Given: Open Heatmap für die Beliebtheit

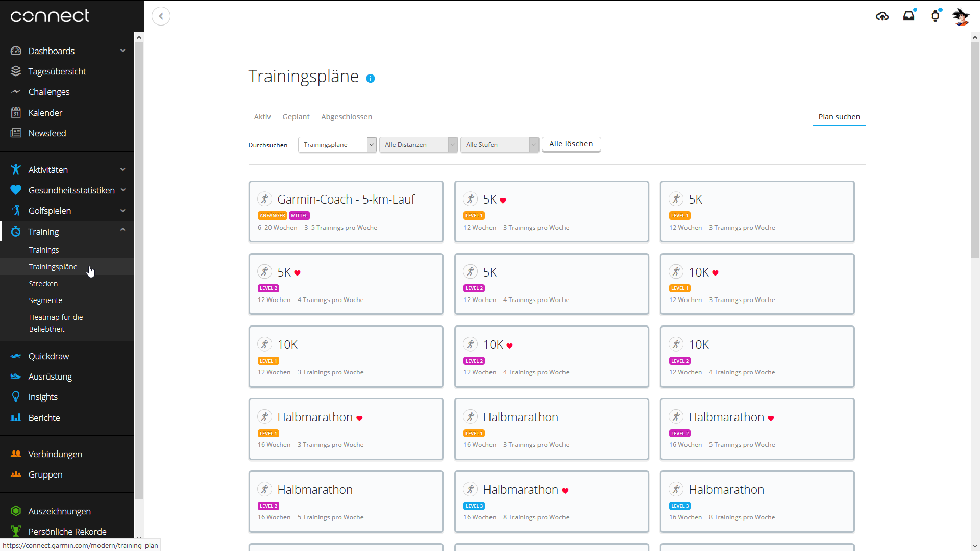Looking at the screenshot, I should pos(56,323).
